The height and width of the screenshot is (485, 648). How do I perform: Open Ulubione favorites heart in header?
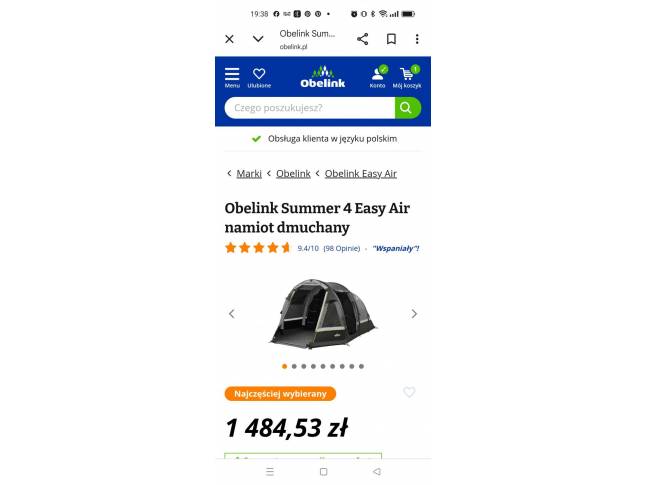(259, 77)
